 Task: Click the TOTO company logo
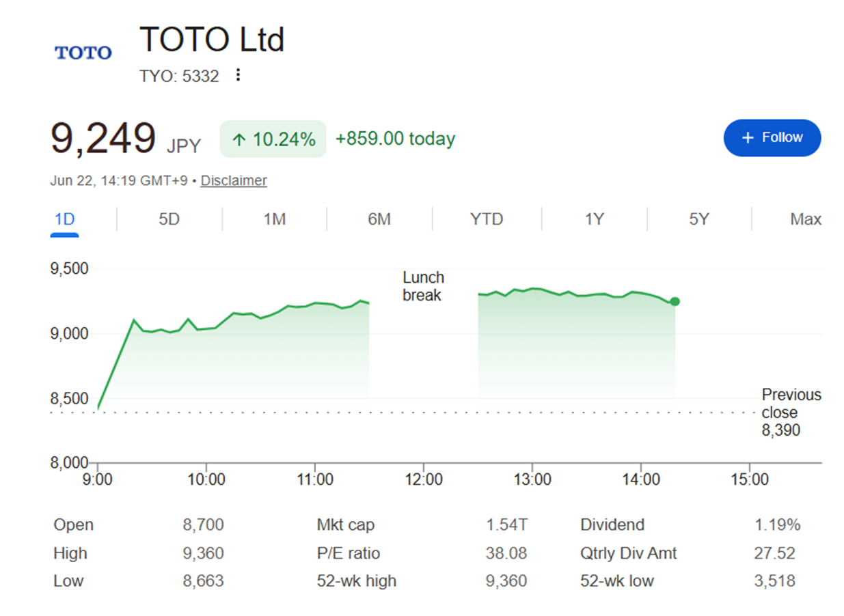[83, 53]
